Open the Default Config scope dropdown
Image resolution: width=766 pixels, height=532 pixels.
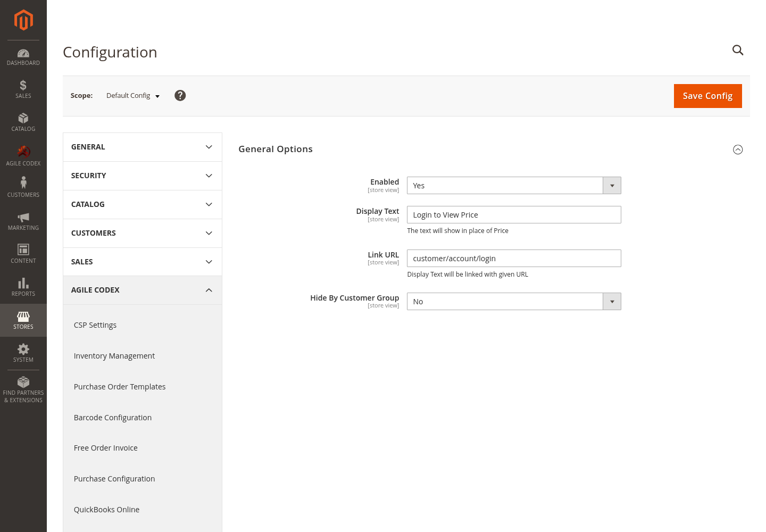tap(133, 96)
